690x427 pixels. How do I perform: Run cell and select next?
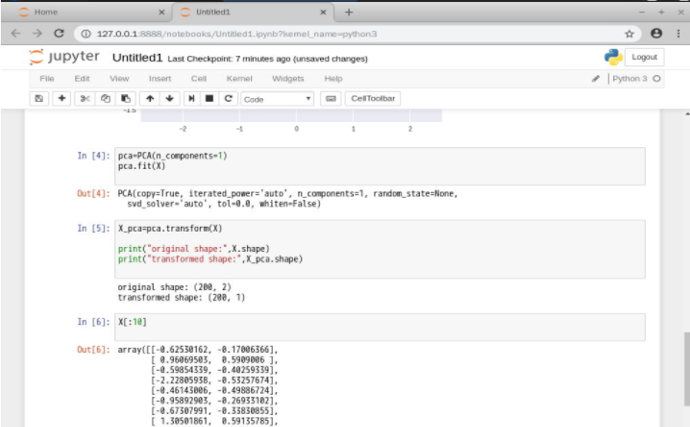[x=191, y=99]
